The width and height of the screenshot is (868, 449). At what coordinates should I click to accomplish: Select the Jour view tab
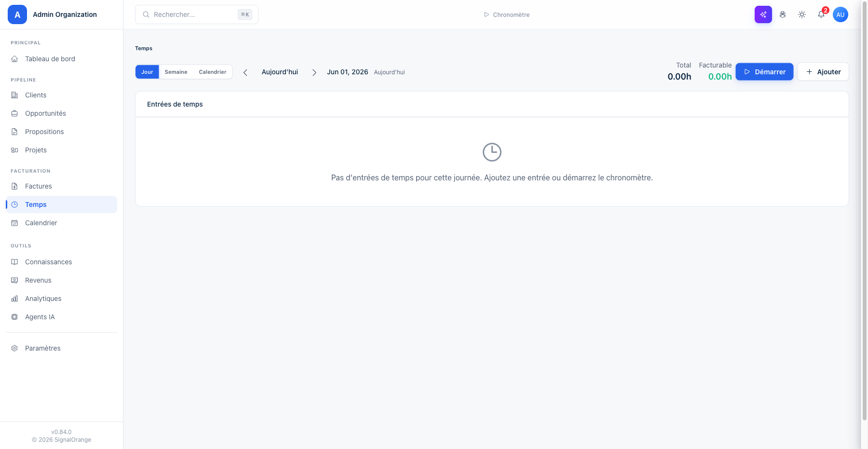point(147,72)
